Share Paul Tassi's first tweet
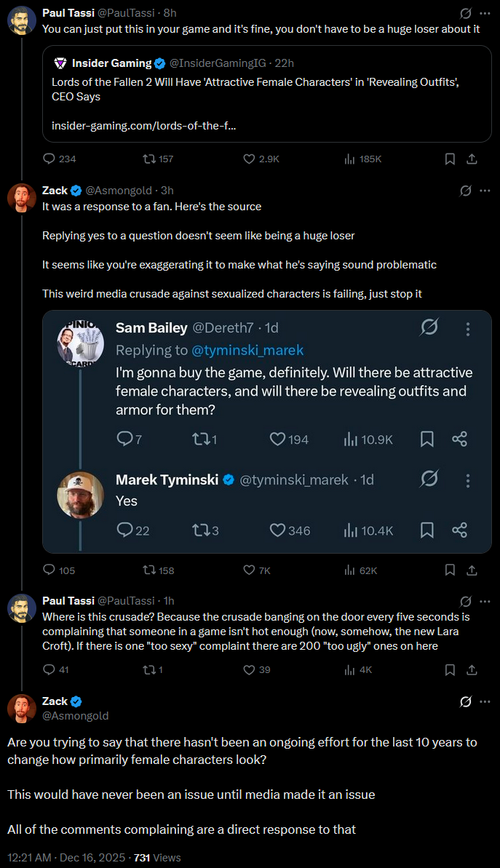The image size is (500, 868). [x=472, y=159]
